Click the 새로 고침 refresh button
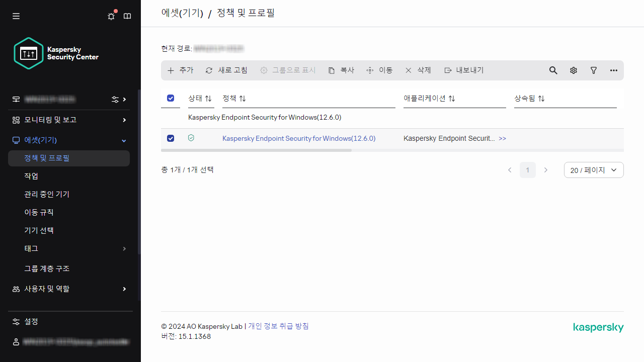Viewport: 644px width, 362px height. click(226, 70)
